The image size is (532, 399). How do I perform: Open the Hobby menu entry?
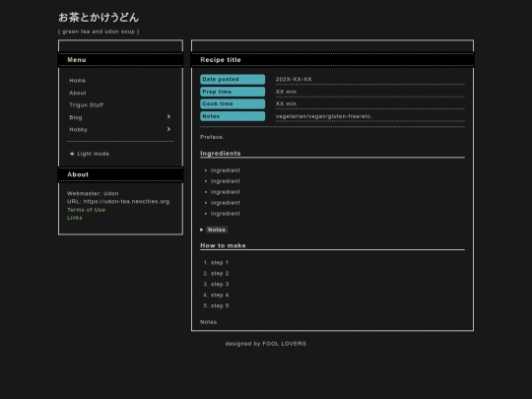(x=79, y=130)
